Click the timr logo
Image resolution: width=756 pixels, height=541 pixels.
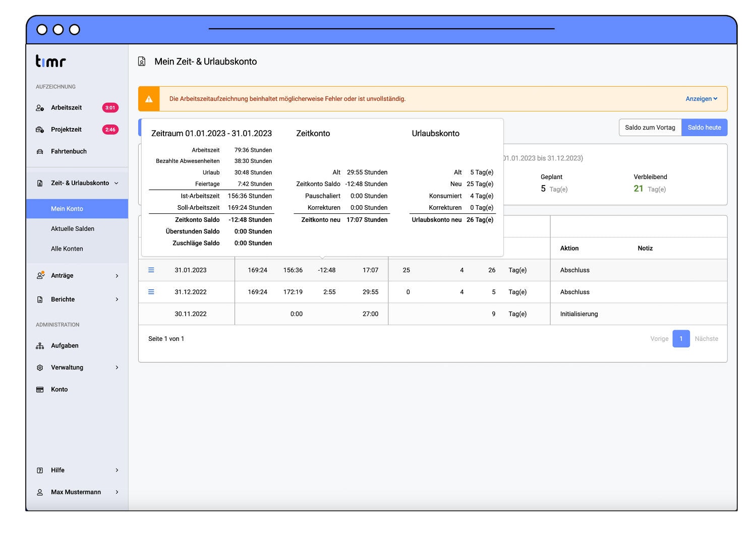click(x=50, y=61)
